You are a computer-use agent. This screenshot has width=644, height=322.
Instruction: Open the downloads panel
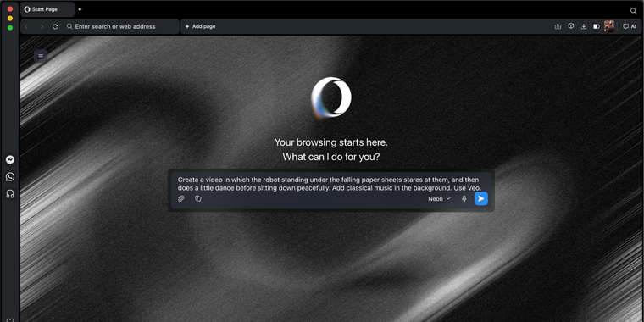[x=584, y=26]
